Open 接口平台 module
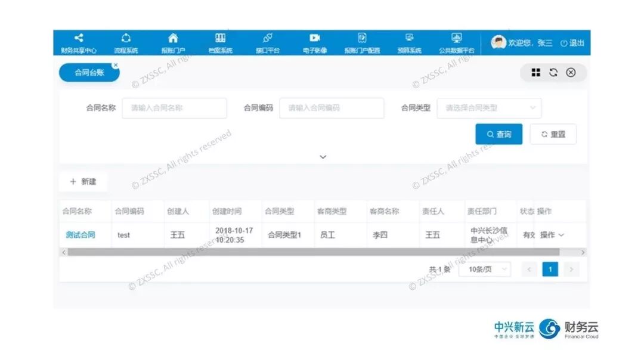The width and height of the screenshot is (644, 350). 267,43
